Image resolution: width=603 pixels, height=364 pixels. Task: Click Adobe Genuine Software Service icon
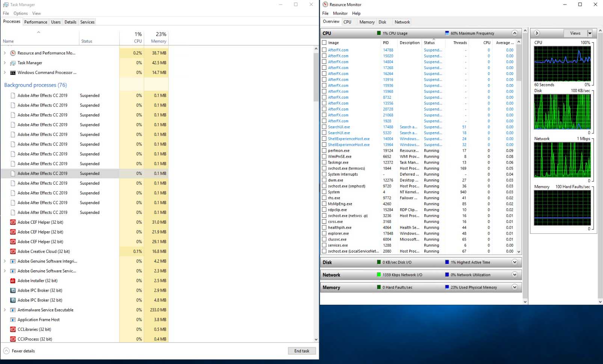point(13,271)
